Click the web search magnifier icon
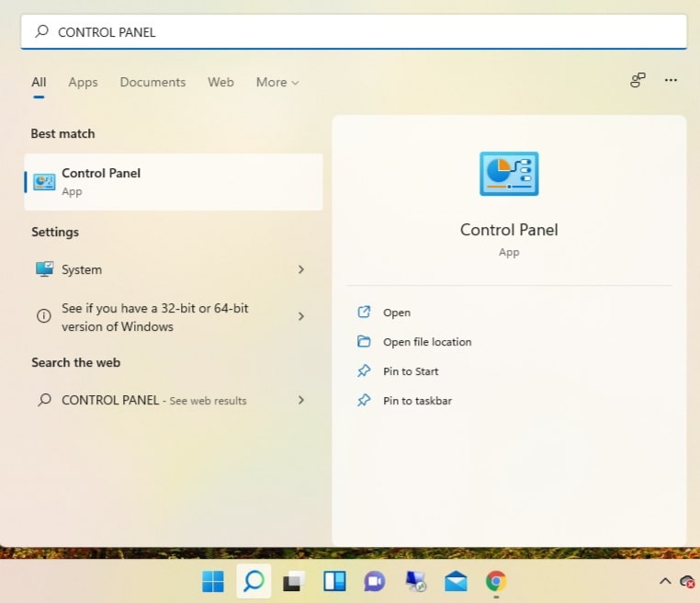700x603 pixels. (44, 399)
